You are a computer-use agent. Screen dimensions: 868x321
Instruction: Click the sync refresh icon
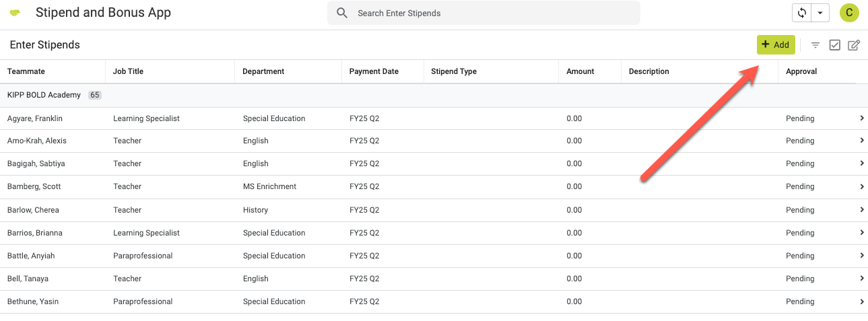(802, 13)
